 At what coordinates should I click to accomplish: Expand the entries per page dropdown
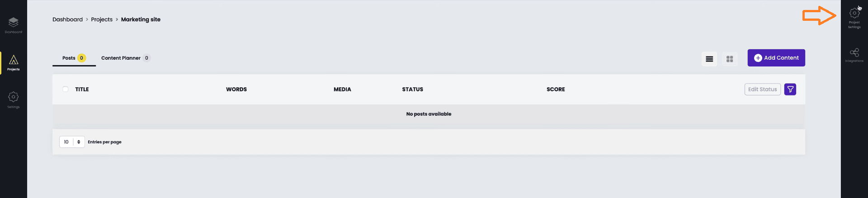click(x=72, y=142)
